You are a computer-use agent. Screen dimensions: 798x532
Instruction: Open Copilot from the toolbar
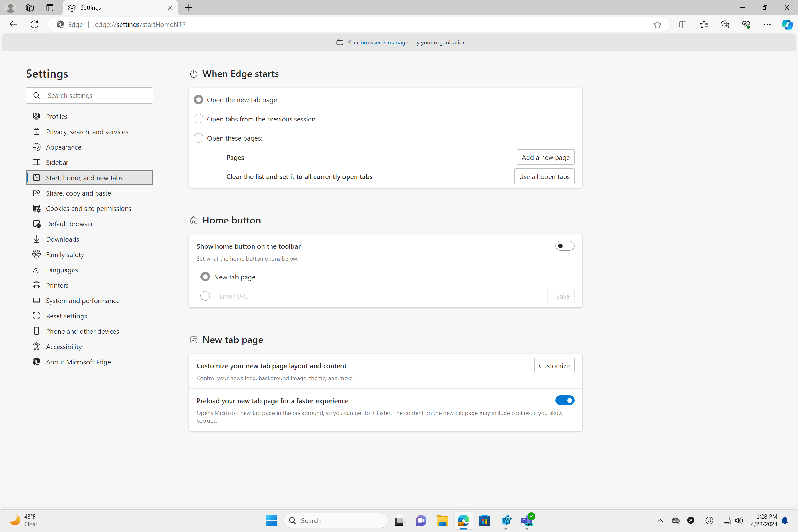coord(787,24)
